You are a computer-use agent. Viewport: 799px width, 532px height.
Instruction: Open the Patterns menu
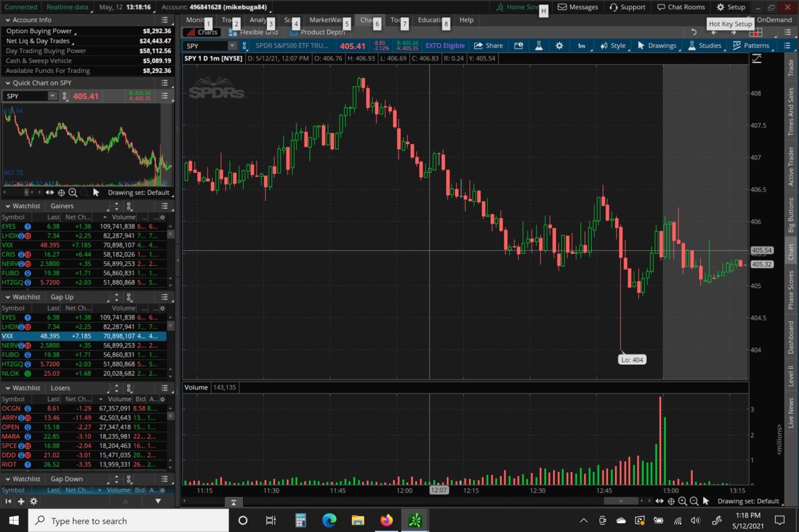click(x=752, y=46)
